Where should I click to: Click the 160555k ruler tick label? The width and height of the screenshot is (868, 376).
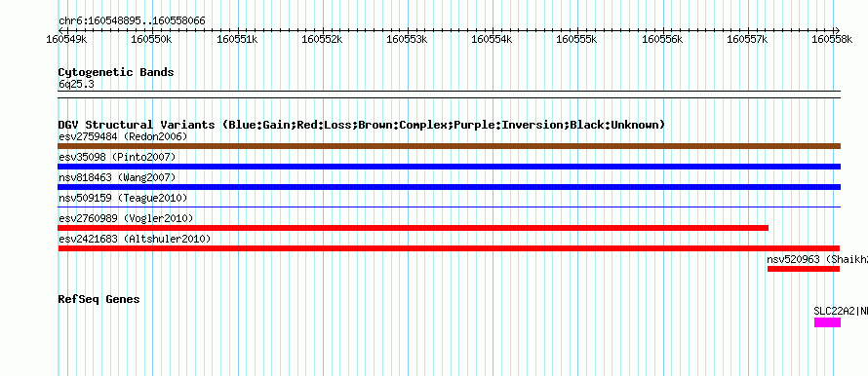[x=576, y=40]
